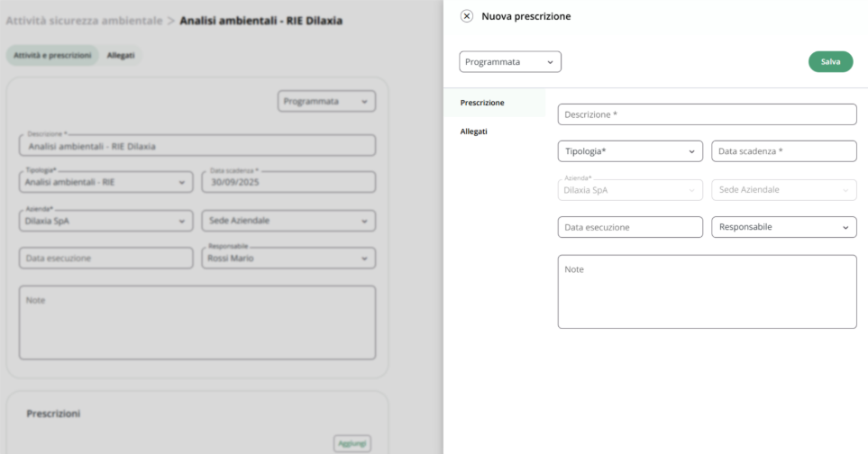Select background Attività e prescrizioni tab
868x454 pixels.
(x=52, y=55)
